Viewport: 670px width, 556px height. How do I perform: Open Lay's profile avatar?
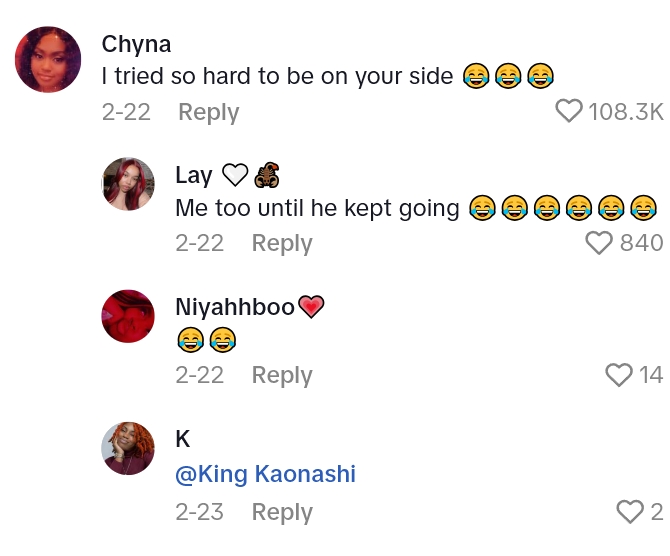[128, 184]
